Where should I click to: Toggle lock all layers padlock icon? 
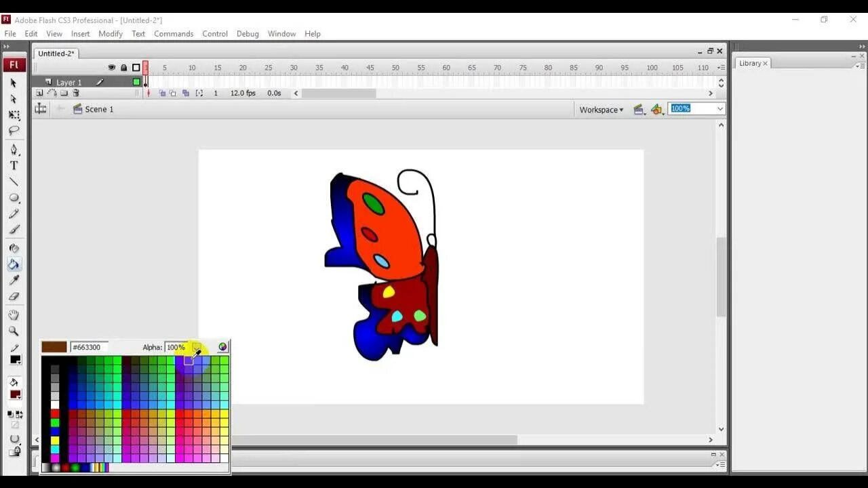[123, 68]
